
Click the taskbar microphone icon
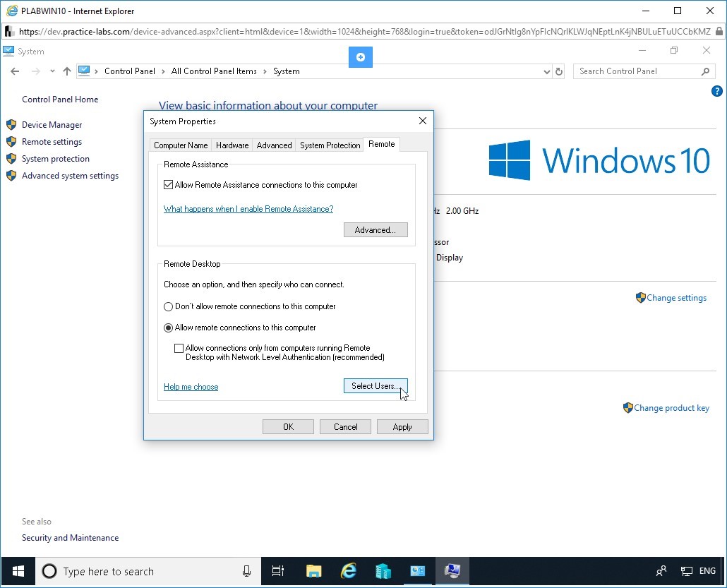[x=246, y=571]
